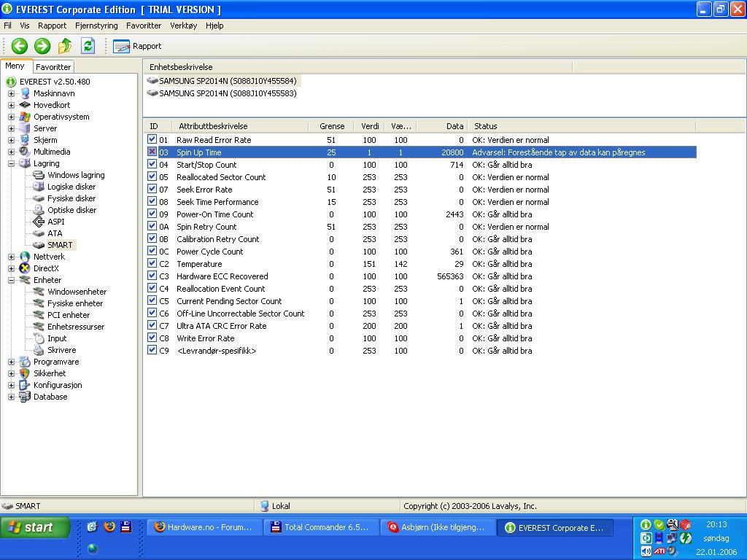Toggle the Power Cycle Count checkbox
The image size is (747, 560).
pos(152,251)
